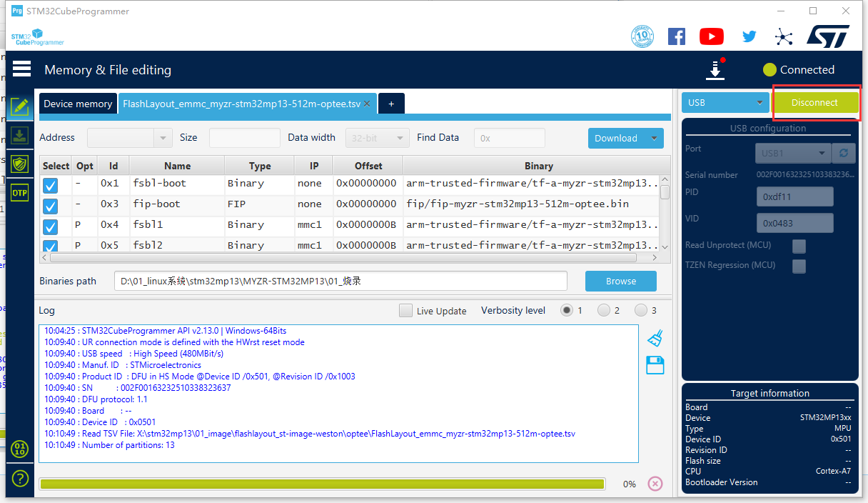Open ST 10 years anniversary badge
The height and width of the screenshot is (503, 868).
point(642,36)
